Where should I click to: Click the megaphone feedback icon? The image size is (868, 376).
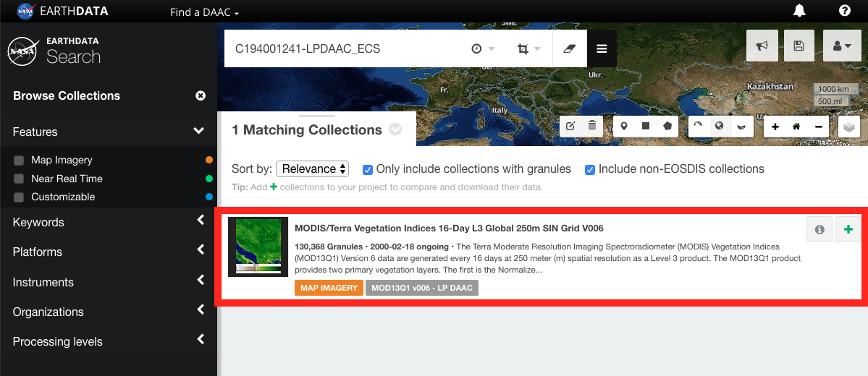click(x=761, y=46)
